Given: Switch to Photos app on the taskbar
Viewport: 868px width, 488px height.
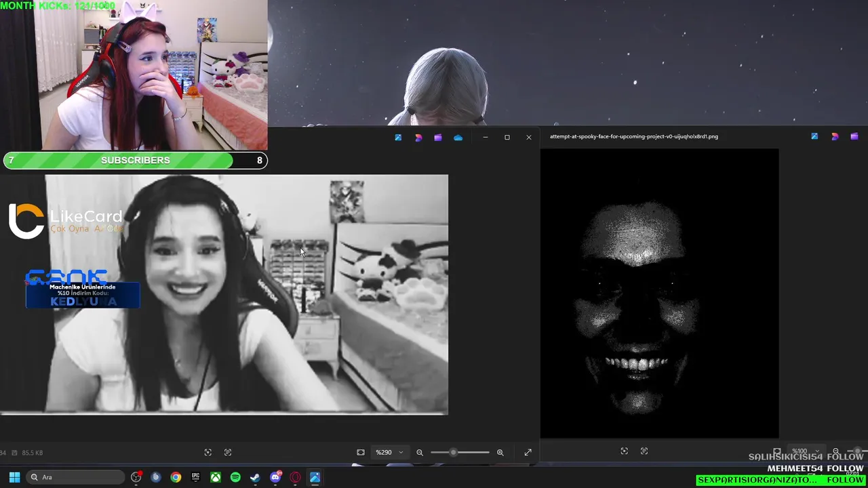Looking at the screenshot, I should point(315,477).
